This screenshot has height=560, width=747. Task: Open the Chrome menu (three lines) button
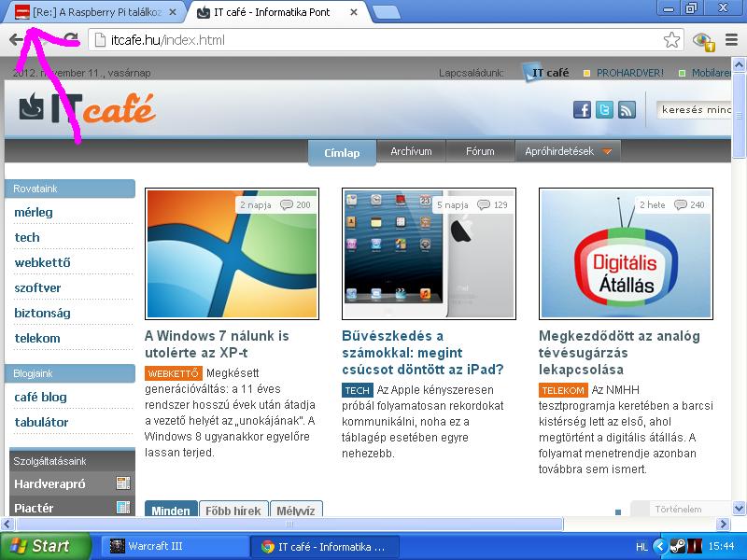point(731,40)
